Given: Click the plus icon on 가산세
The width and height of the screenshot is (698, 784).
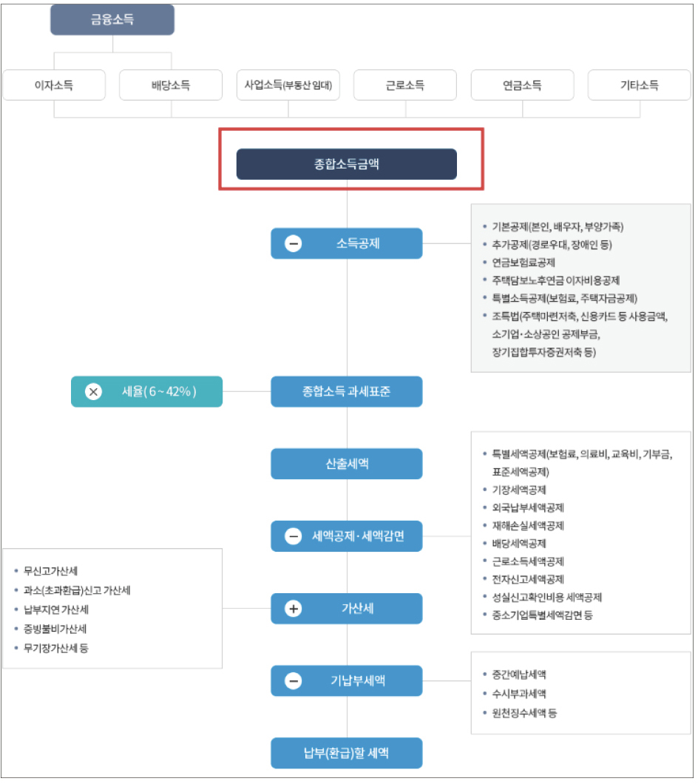Looking at the screenshot, I should 294,609.
